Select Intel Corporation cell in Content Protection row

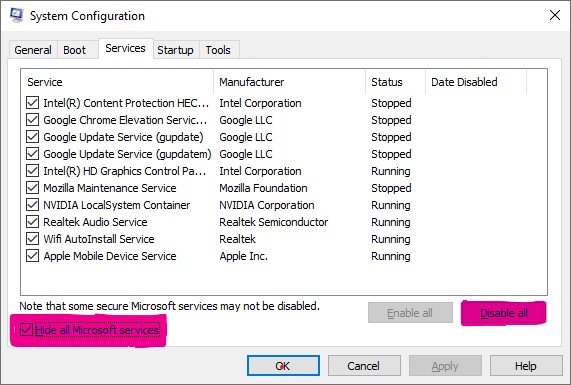click(x=260, y=103)
